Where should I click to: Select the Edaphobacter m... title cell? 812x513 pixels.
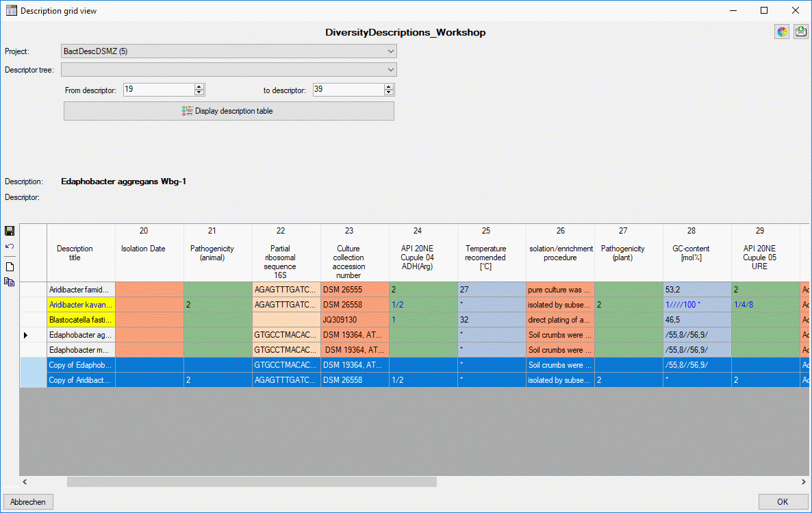[x=81, y=350]
